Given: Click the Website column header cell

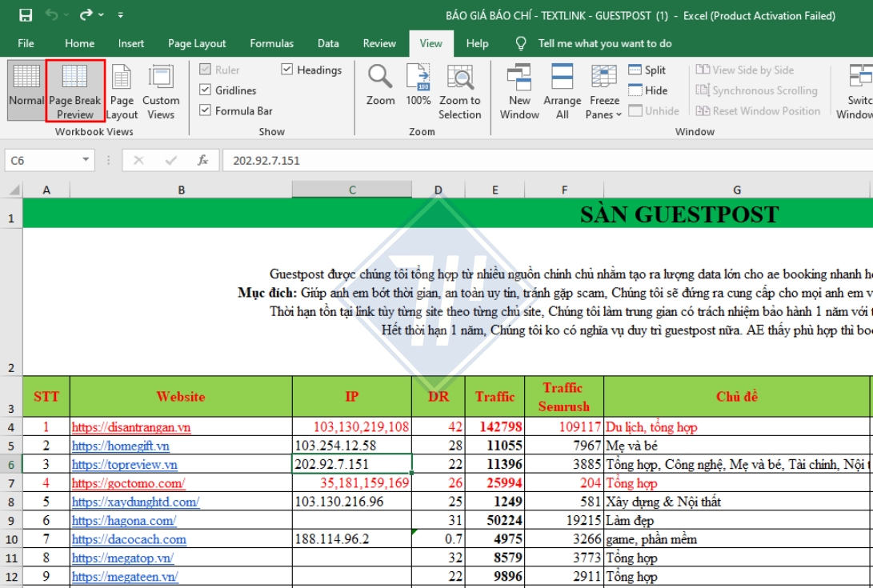Looking at the screenshot, I should [181, 397].
